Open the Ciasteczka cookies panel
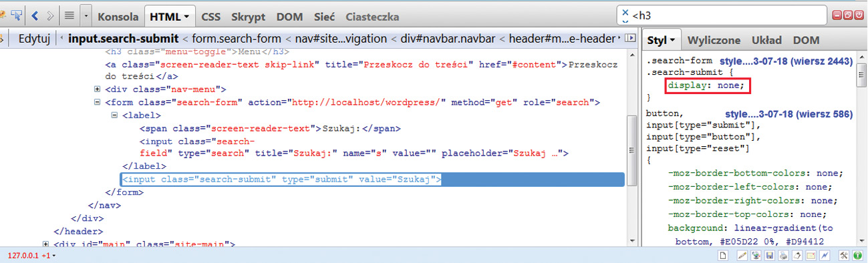 [x=372, y=17]
